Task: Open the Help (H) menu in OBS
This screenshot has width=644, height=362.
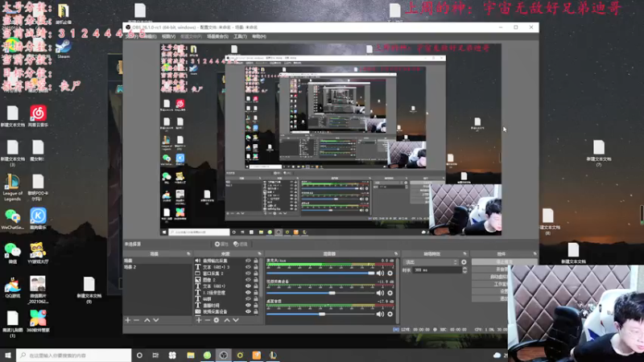Action: [x=259, y=36]
